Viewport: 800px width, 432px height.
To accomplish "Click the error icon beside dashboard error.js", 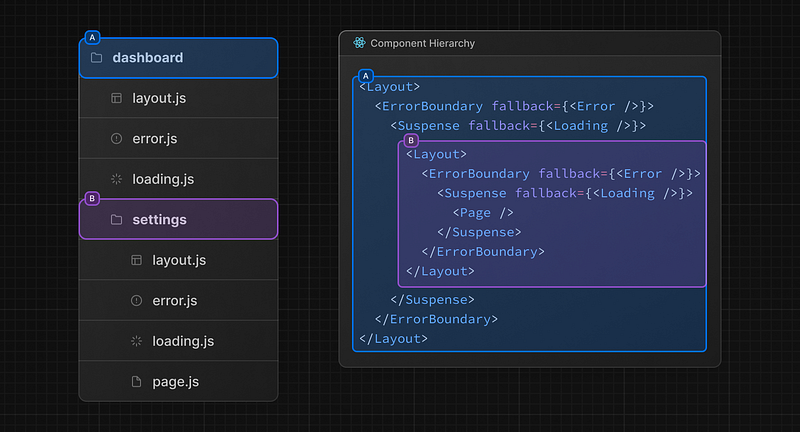I will [x=116, y=139].
